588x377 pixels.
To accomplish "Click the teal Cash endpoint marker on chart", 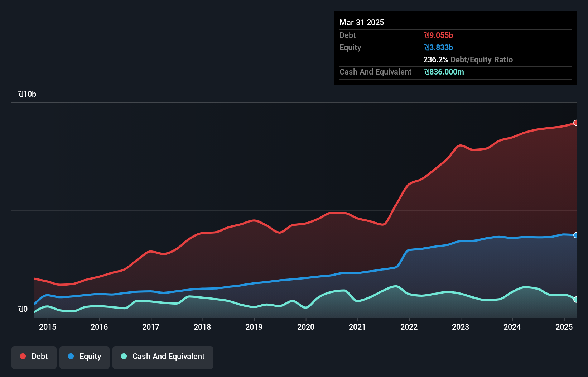I will click(x=575, y=299).
